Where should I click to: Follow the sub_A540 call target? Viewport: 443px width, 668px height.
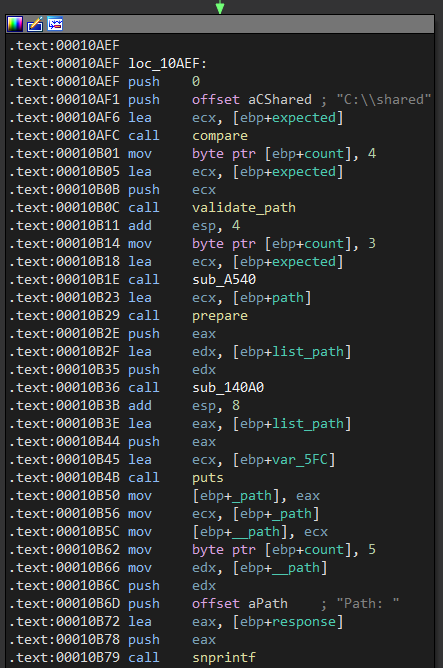point(224,279)
